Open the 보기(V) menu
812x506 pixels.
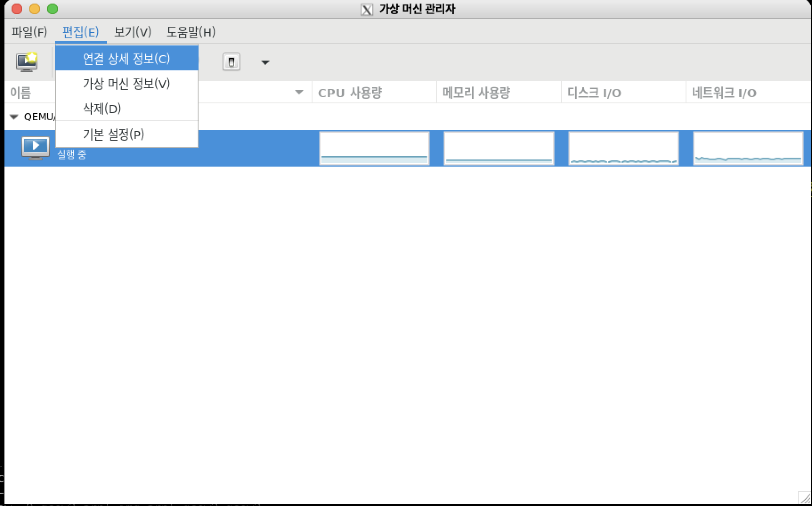(132, 33)
